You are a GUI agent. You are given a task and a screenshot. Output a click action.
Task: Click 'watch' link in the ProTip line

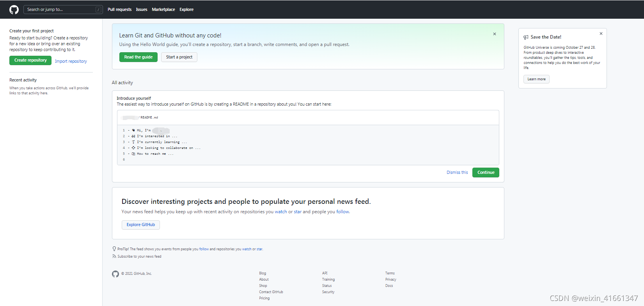(x=247, y=249)
